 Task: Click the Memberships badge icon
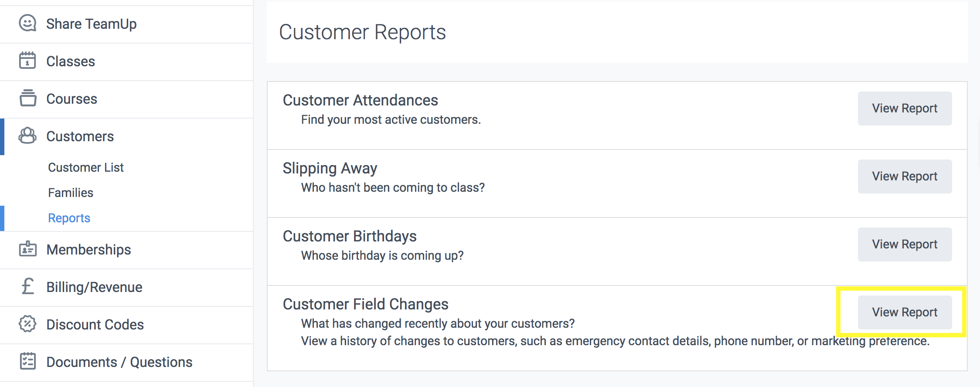click(27, 249)
